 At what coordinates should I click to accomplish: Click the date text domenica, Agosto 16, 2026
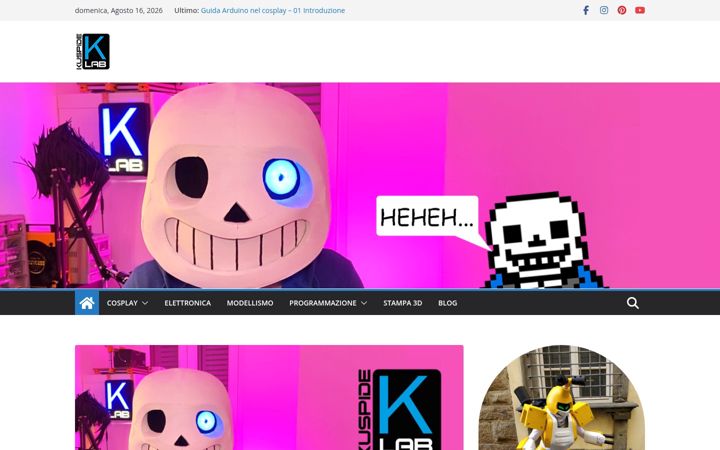tap(118, 10)
